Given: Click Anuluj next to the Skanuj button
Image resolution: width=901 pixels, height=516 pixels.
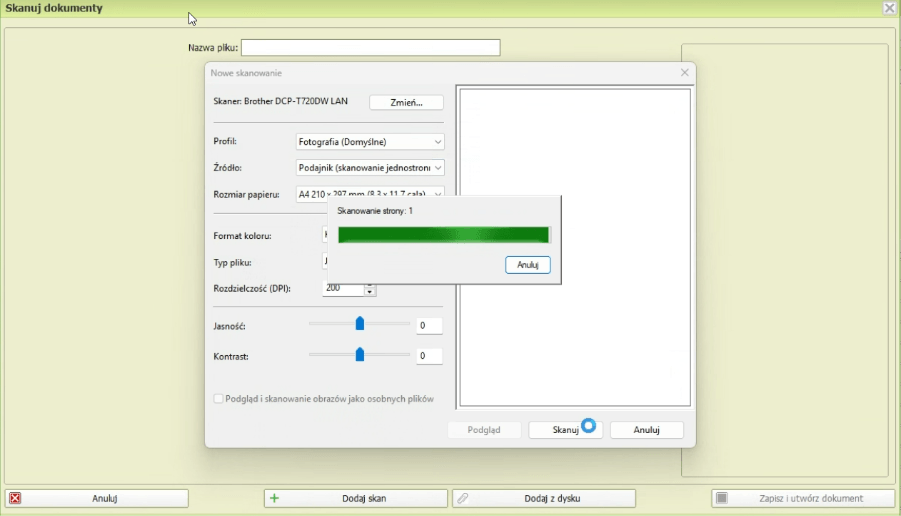Looking at the screenshot, I should pyautogui.click(x=646, y=430).
